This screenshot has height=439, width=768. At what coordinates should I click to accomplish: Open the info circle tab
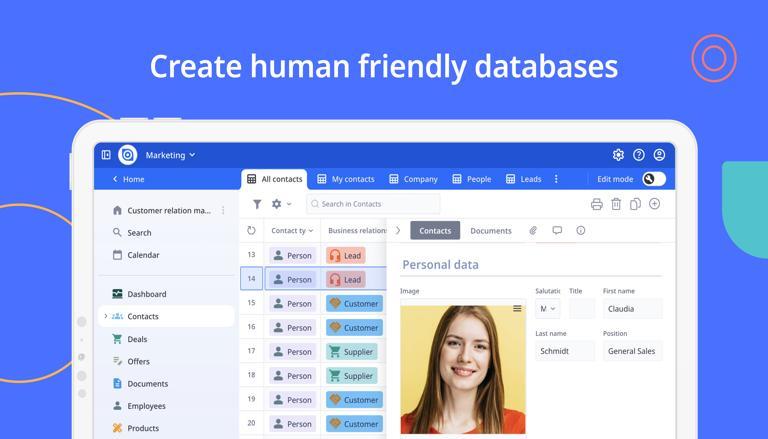coord(580,230)
